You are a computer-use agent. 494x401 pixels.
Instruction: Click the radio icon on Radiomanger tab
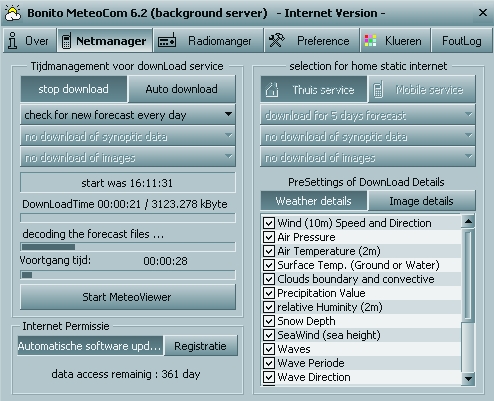167,41
